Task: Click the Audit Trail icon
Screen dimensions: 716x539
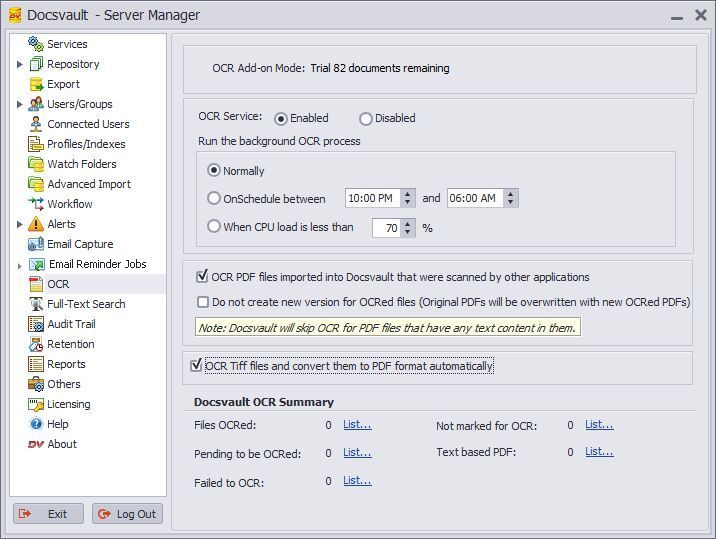Action: (x=36, y=324)
